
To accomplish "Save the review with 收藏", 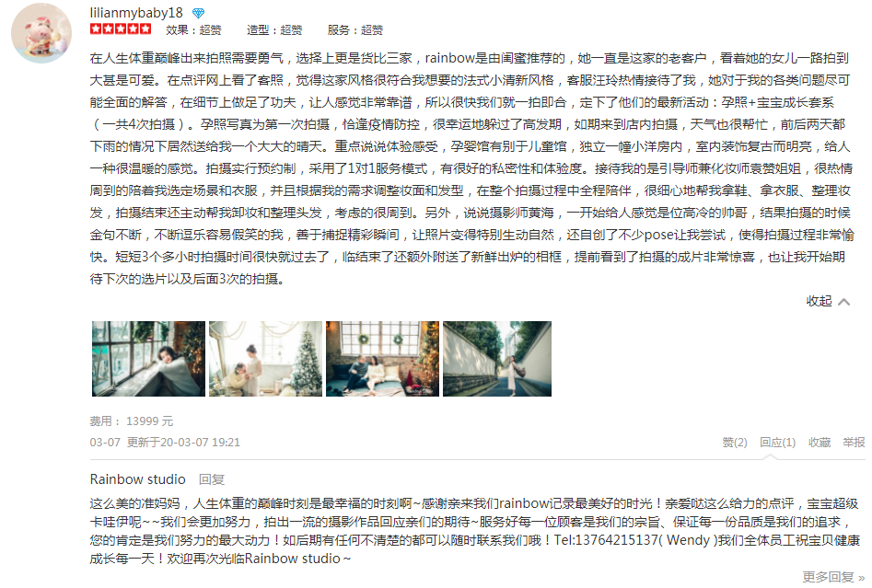I will 820,443.
